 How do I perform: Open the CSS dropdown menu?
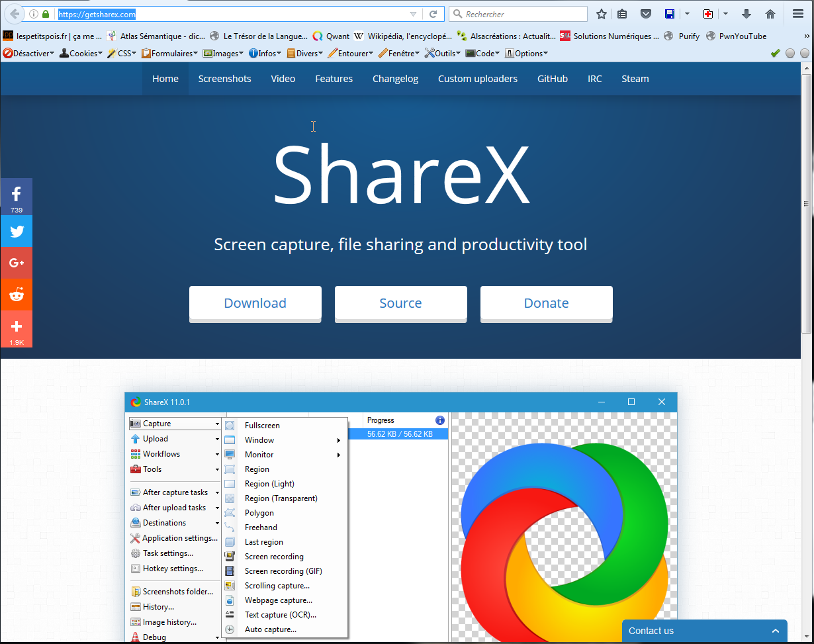(x=121, y=54)
